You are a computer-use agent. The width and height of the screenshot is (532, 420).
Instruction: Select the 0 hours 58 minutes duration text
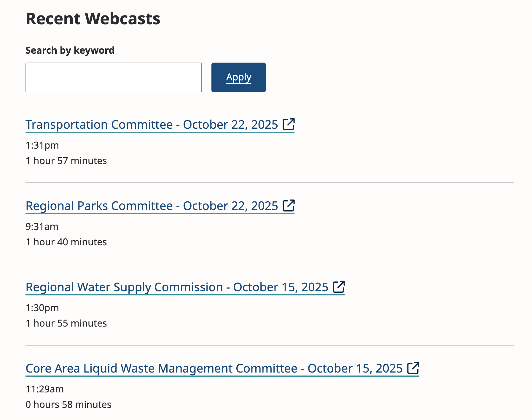point(69,404)
